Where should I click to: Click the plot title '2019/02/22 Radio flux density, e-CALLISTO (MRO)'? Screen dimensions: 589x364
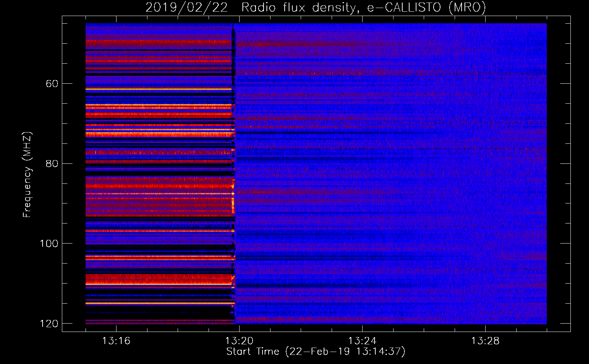[x=316, y=8]
